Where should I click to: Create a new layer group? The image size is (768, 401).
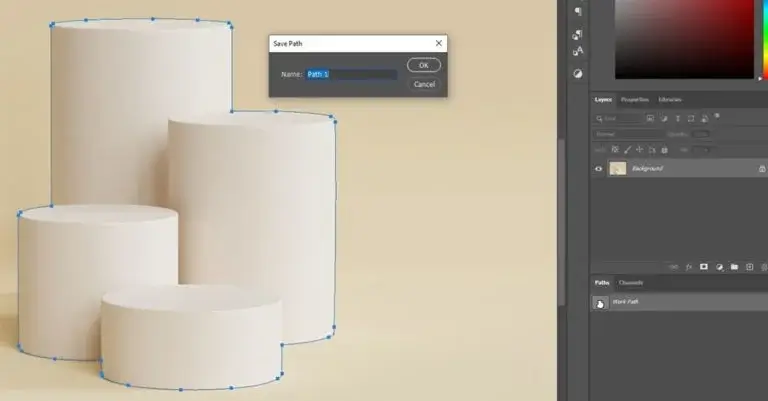(734, 267)
